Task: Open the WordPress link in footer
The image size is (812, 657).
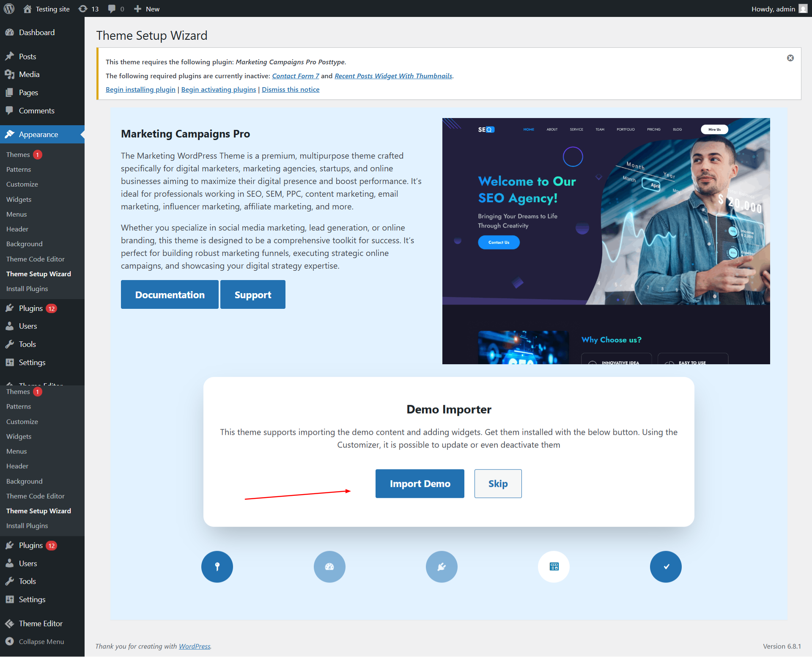Action: point(195,646)
